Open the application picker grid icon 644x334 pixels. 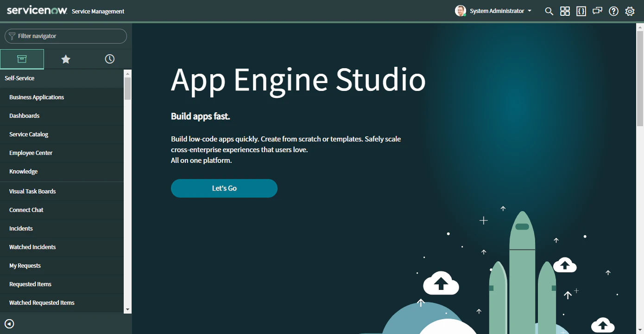(565, 11)
